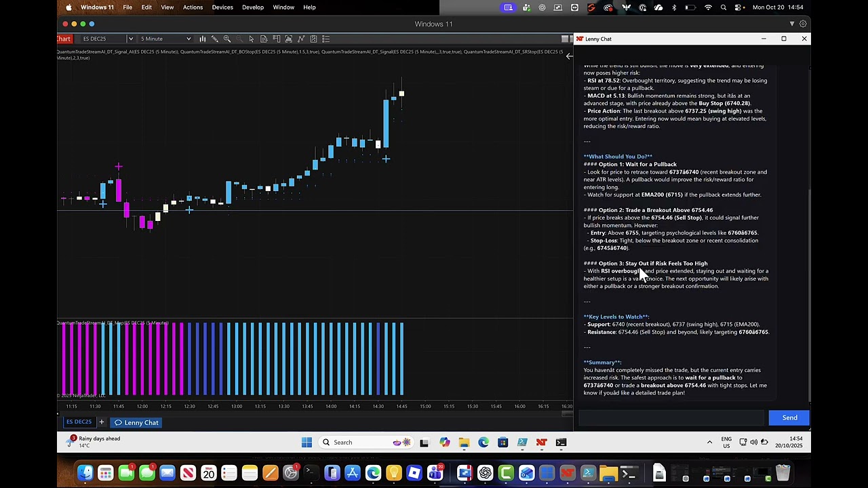Switch to the Lenny Chat tab
The image size is (868, 488).
tap(136, 423)
